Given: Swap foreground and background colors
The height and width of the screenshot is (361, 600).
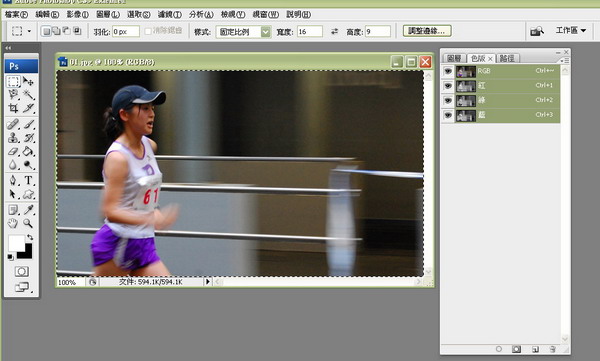Looking at the screenshot, I should [30, 237].
